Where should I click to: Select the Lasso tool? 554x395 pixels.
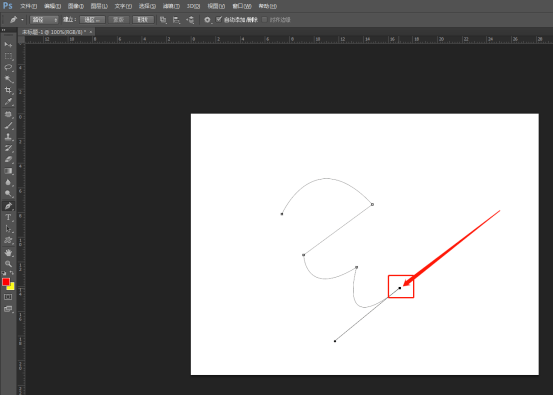[8, 67]
